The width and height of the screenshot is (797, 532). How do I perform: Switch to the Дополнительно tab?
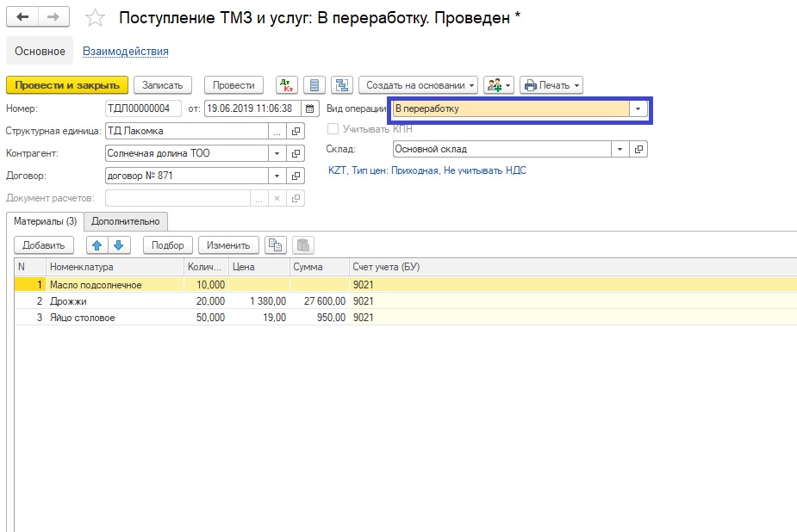(126, 221)
